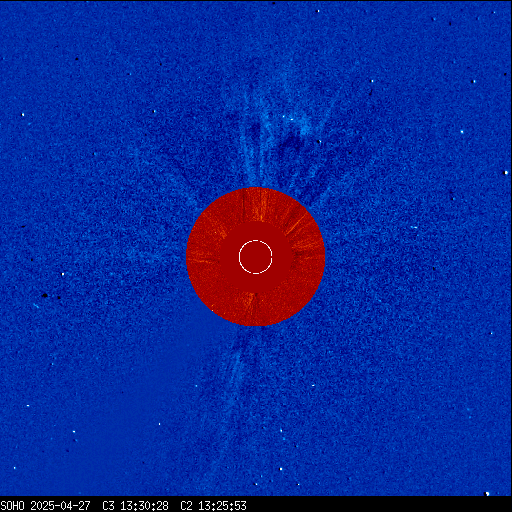
Task: Click the bright orange streak in the C2 upper-right field
Action: [296, 224]
